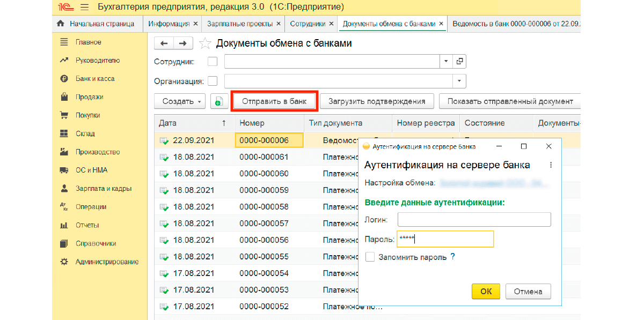Screen dimensions: 644x320
Task: Confirm authentication with the yellow OK button
Action: click(x=486, y=292)
